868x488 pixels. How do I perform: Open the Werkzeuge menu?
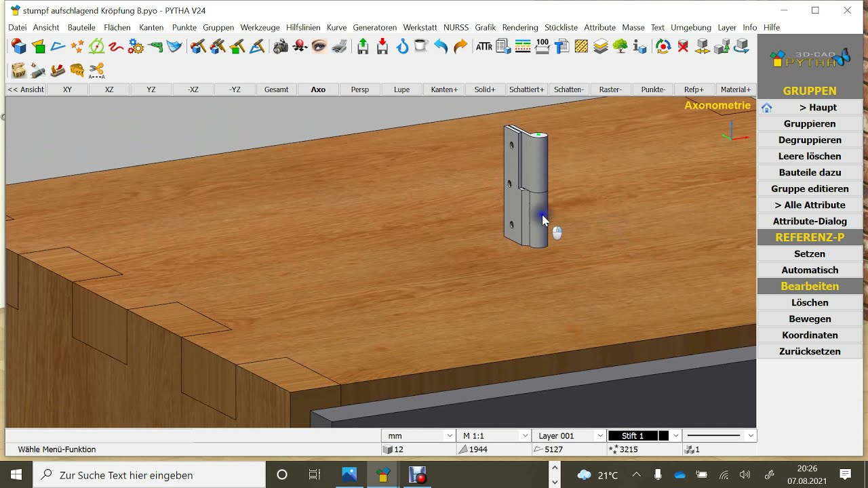tap(260, 28)
